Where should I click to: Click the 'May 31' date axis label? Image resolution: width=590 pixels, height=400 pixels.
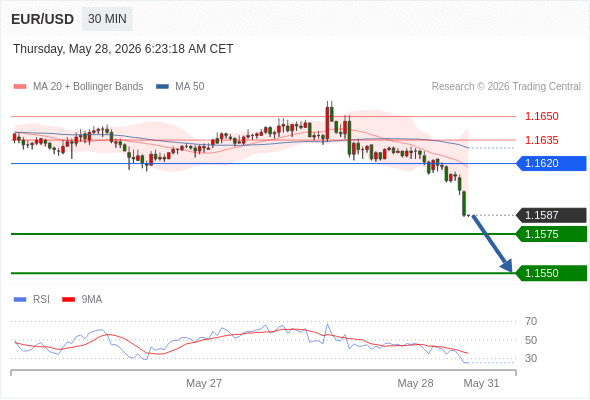pyautogui.click(x=481, y=383)
